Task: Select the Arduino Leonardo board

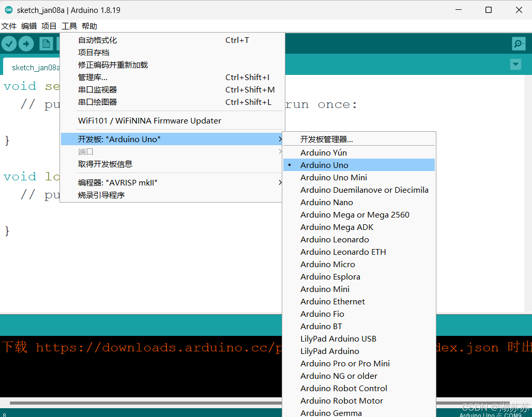Action: (359, 240)
